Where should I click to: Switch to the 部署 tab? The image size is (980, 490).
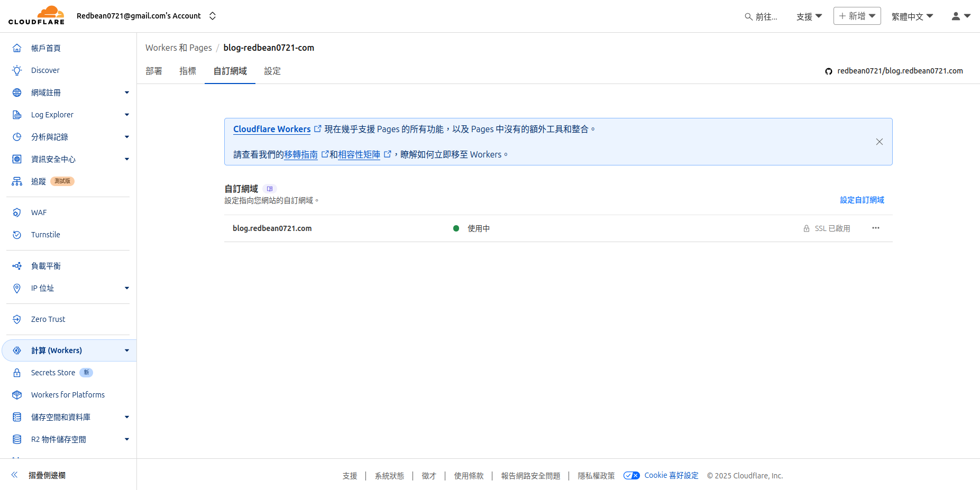153,71
